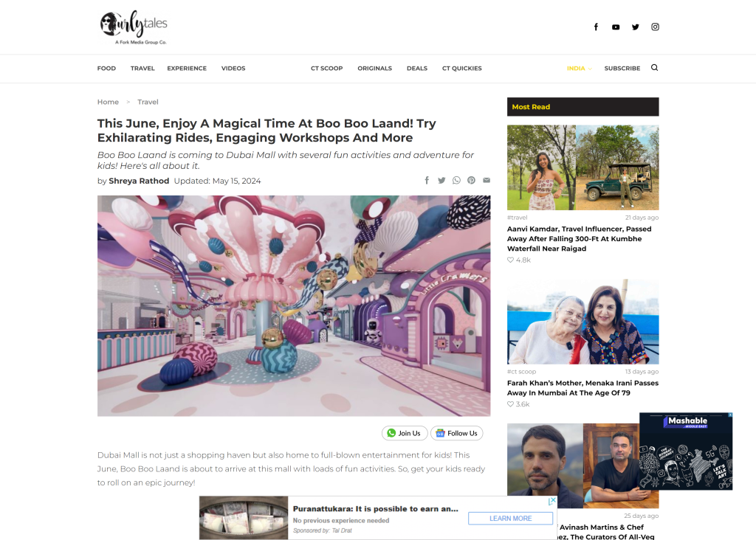Open the DEALS menu item
The height and width of the screenshot is (540, 756).
(x=417, y=69)
